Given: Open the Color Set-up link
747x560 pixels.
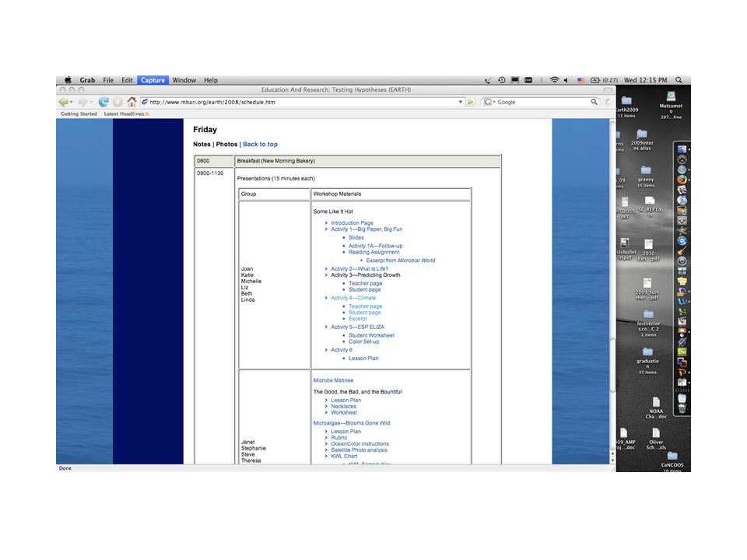Looking at the screenshot, I should pyautogui.click(x=364, y=341).
